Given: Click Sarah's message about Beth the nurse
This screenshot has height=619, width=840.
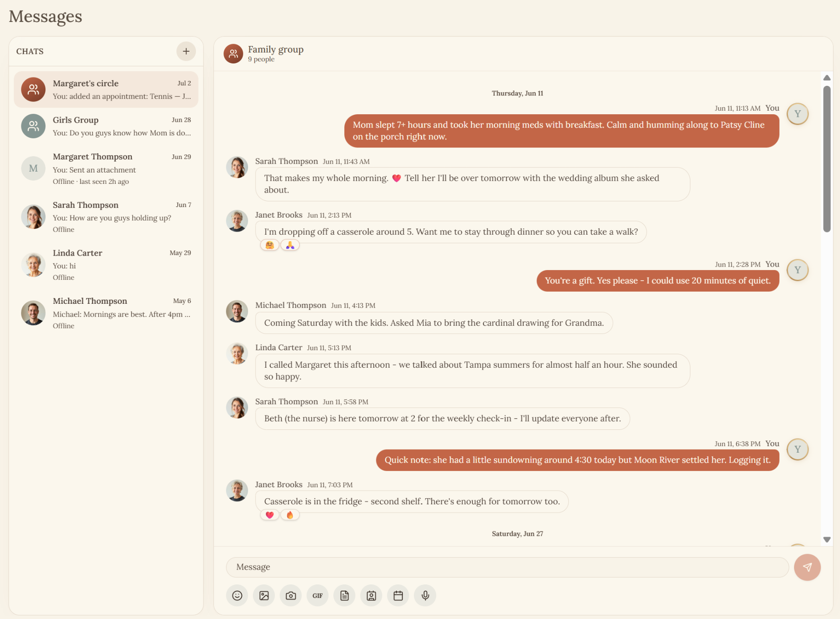Looking at the screenshot, I should (442, 419).
